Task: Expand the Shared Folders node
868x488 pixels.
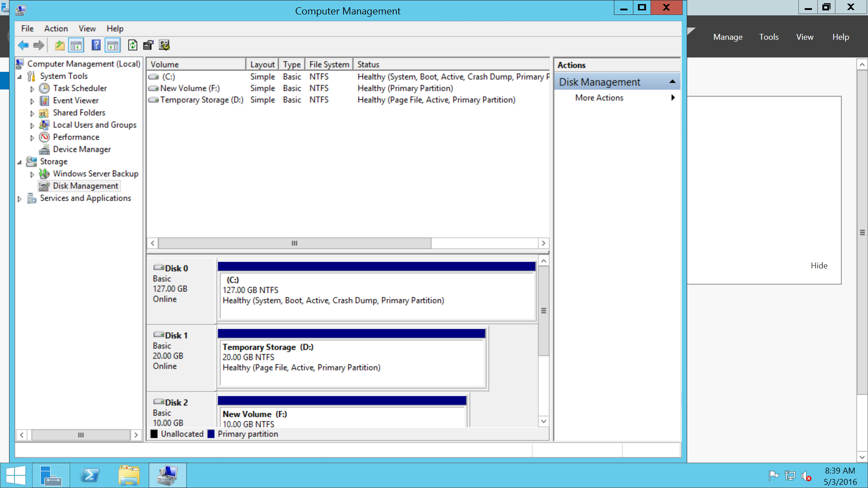Action: point(32,113)
